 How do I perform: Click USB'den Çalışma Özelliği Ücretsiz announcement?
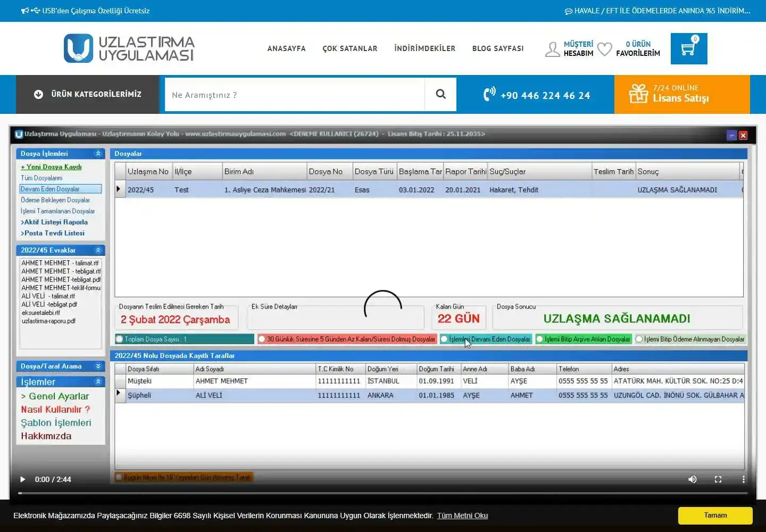point(85,11)
